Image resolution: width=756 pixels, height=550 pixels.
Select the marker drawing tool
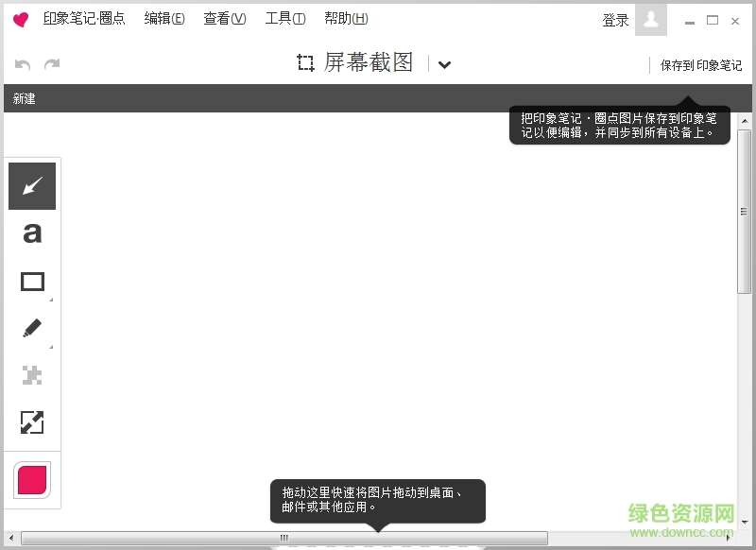32,327
